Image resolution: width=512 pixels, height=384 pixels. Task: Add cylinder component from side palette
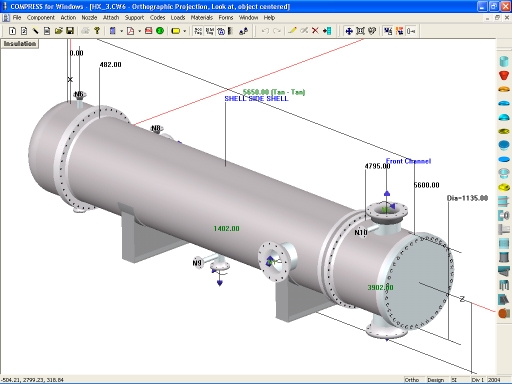click(x=504, y=61)
